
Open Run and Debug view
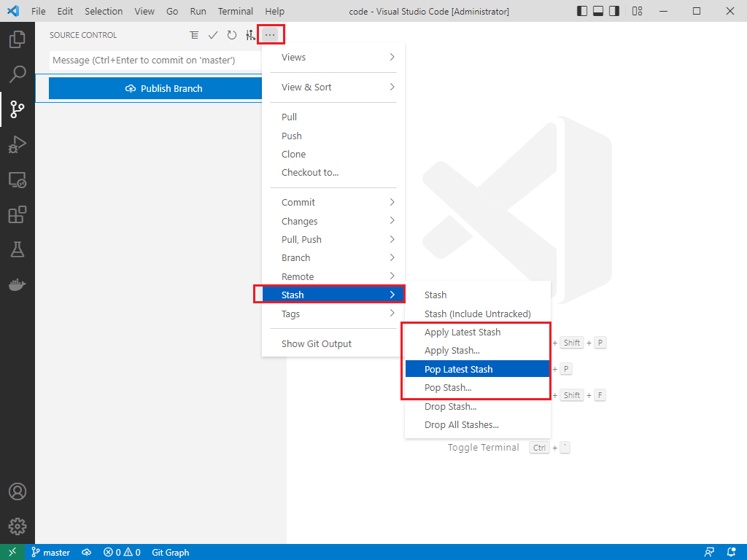18,144
